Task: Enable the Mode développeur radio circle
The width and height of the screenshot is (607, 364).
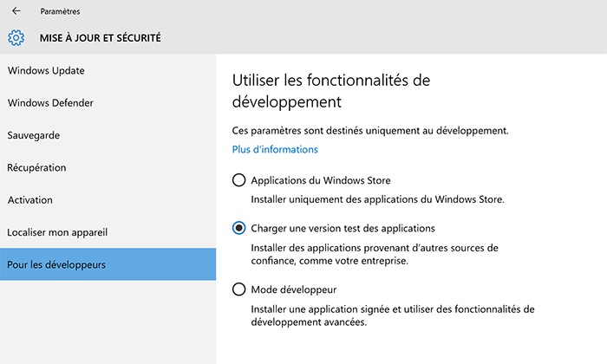Action: [x=239, y=289]
